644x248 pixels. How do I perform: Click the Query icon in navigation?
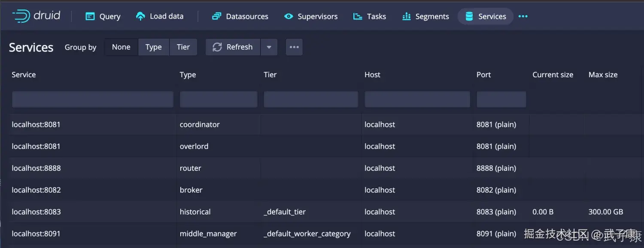(90, 17)
